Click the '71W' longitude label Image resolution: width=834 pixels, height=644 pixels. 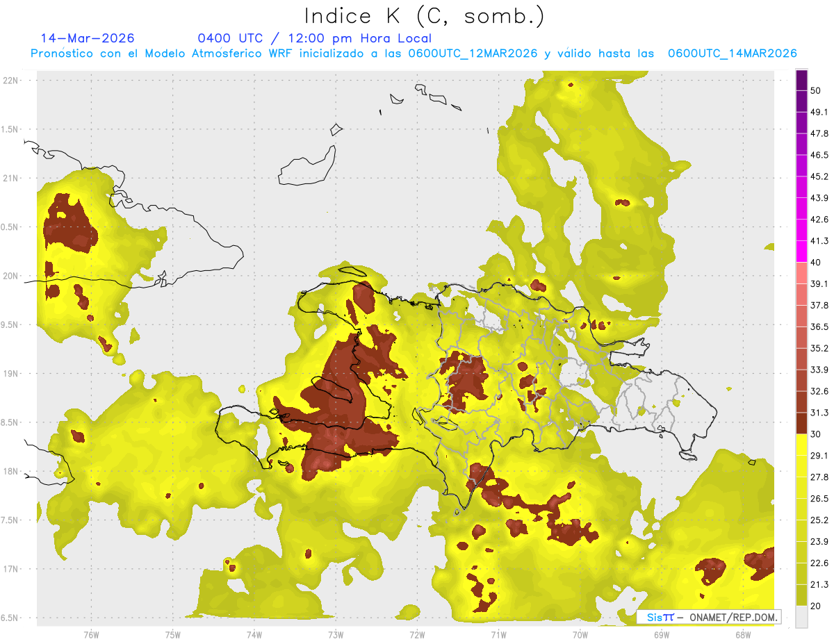pos(498,635)
